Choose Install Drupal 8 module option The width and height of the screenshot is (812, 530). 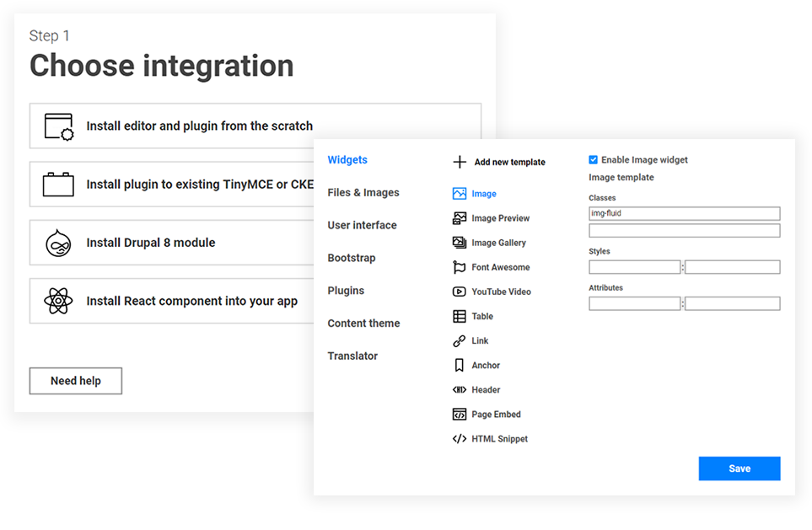tap(172, 243)
